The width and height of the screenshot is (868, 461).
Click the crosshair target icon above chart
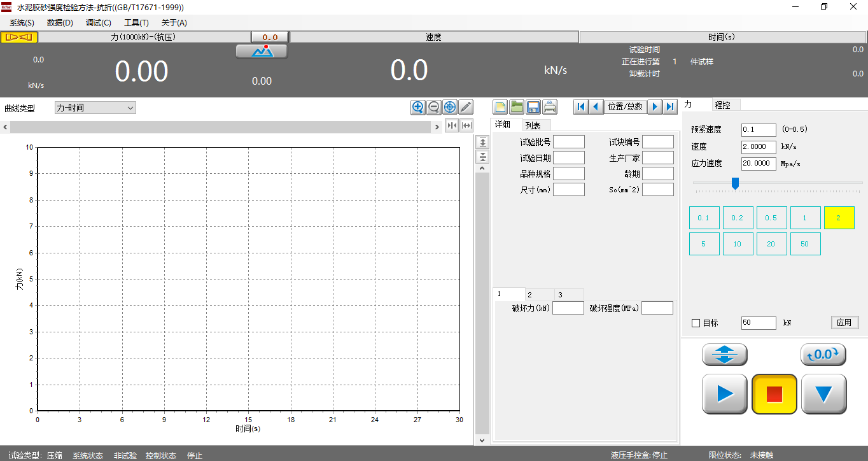point(450,108)
